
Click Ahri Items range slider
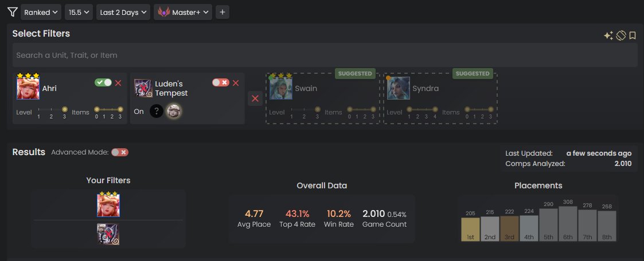pos(108,109)
